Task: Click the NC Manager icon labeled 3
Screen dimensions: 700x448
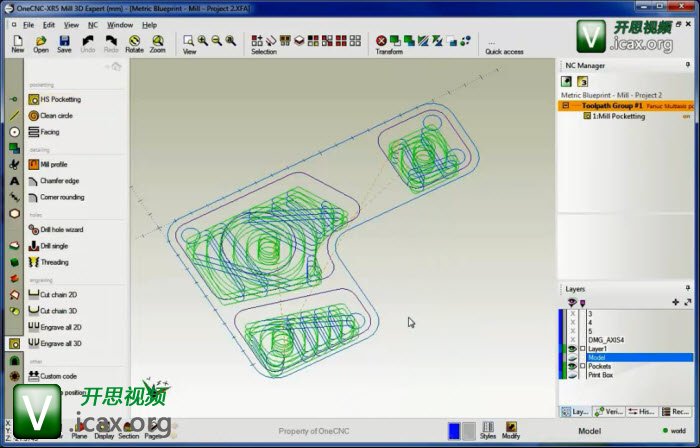Action: (x=582, y=81)
